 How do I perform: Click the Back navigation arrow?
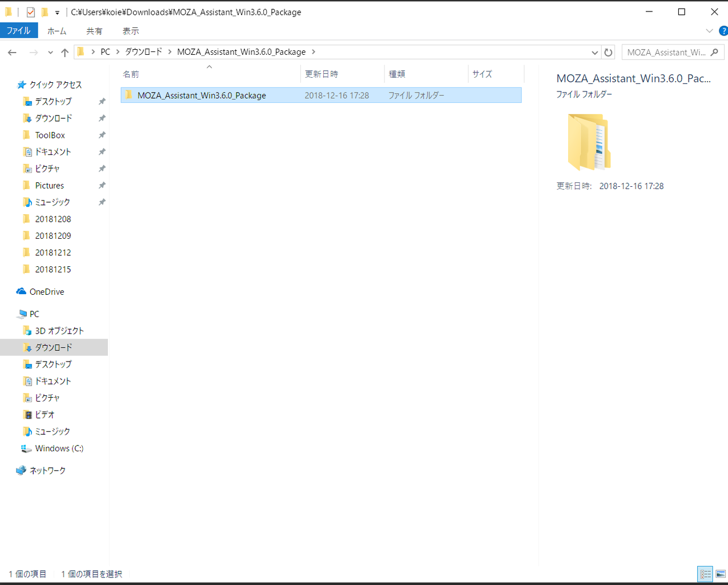pos(12,52)
